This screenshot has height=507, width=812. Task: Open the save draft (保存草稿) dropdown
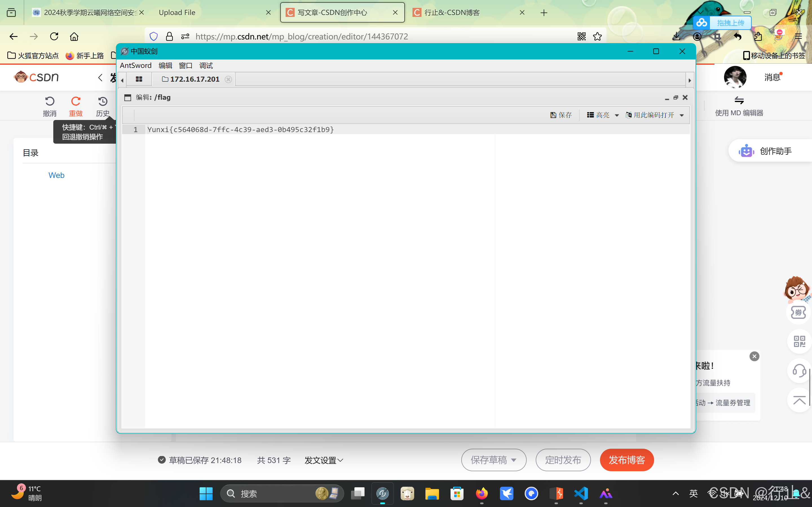pos(514,460)
